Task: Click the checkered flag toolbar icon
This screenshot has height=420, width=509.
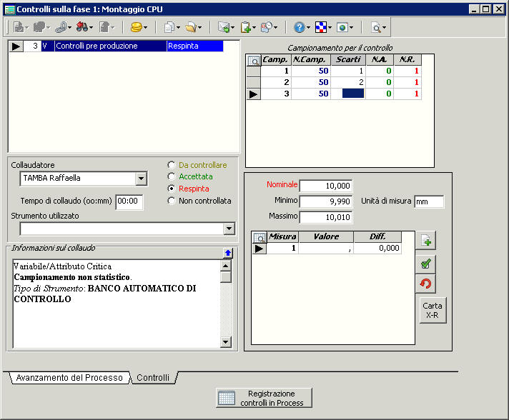Action: 322,27
